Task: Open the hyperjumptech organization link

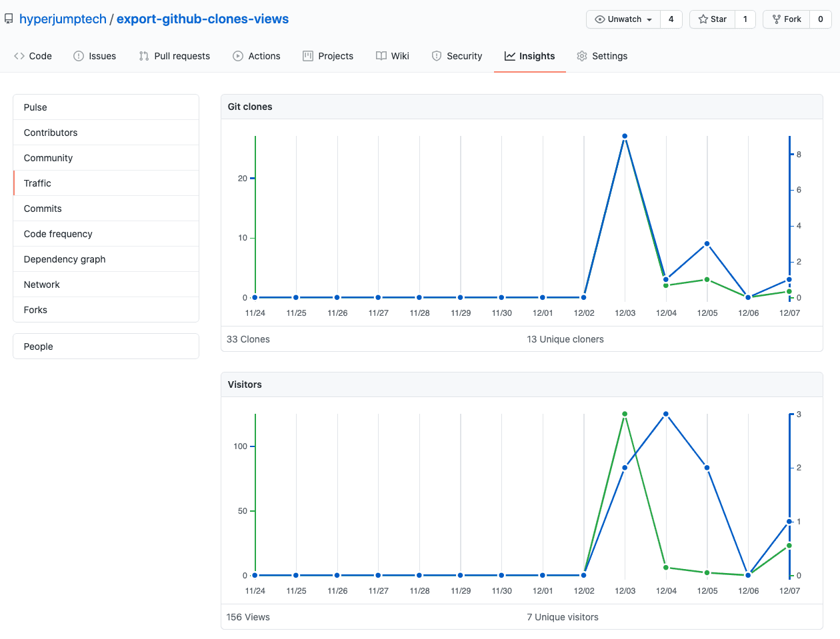Action: (x=63, y=18)
